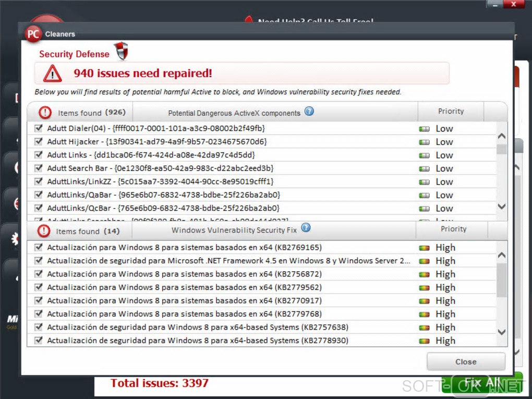Click priority level icon for Adutt Hijacker
The width and height of the screenshot is (532, 399).
424,142
